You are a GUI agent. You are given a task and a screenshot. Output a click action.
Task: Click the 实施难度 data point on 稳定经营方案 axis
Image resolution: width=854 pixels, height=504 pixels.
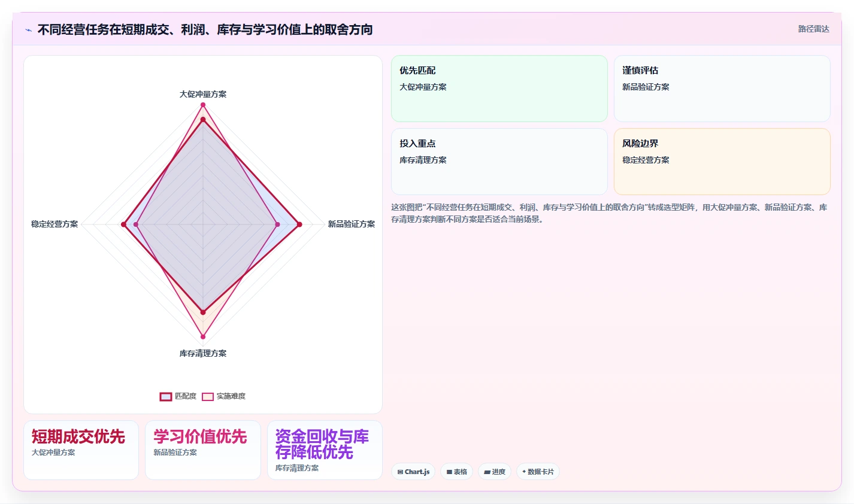coord(136,224)
